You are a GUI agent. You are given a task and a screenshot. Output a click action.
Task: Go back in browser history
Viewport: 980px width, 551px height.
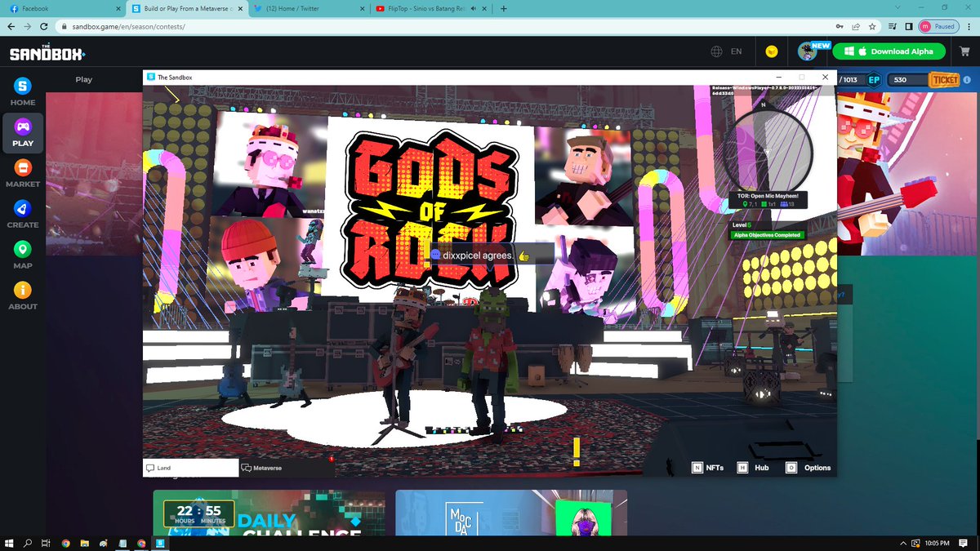tap(11, 26)
